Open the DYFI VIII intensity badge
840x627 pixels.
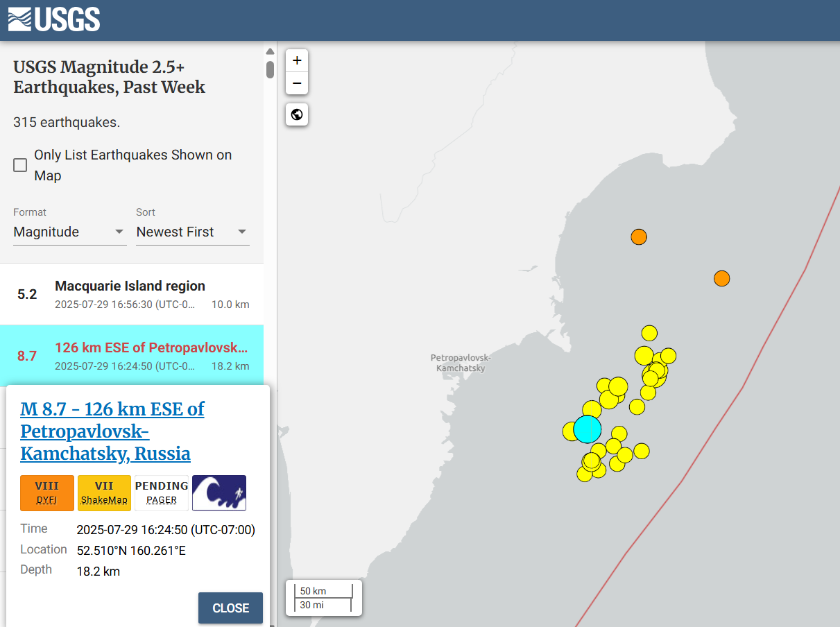[x=47, y=492]
